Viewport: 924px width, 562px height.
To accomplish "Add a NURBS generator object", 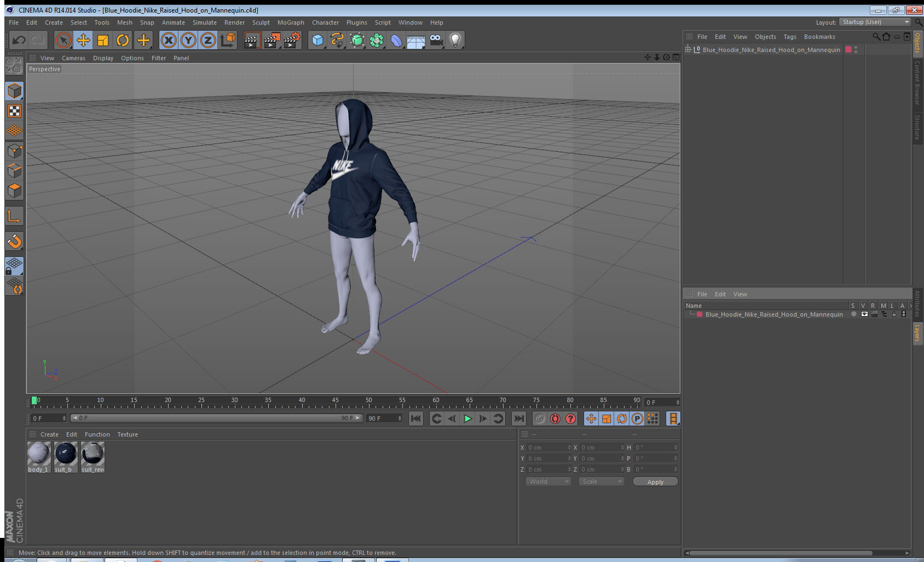I will [x=357, y=40].
